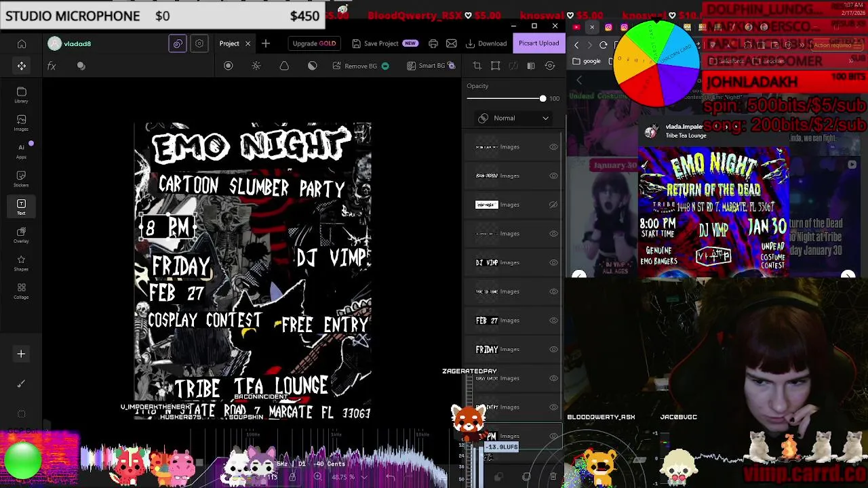
Task: Select the Crop tool icon
Action: coord(477,66)
